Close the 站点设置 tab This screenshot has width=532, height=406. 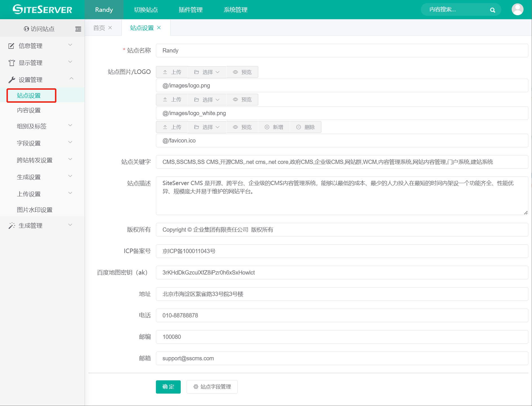[x=159, y=28]
